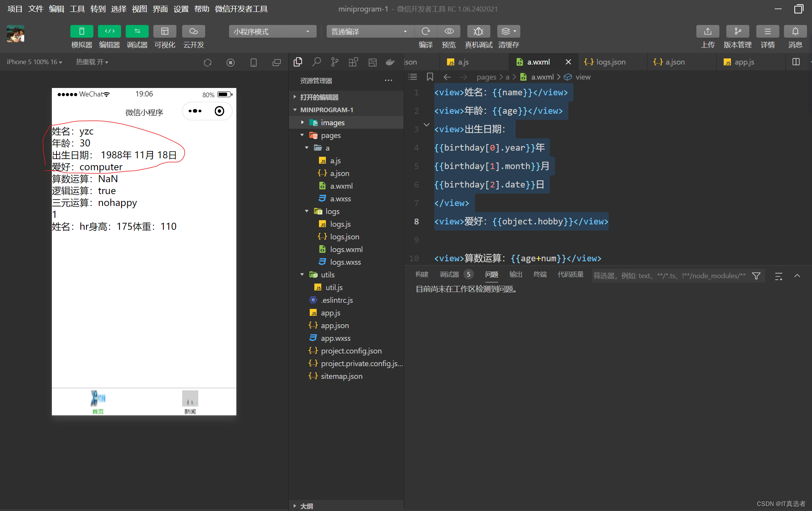Open the mini program mode dropdown
812x511 pixels.
272,32
